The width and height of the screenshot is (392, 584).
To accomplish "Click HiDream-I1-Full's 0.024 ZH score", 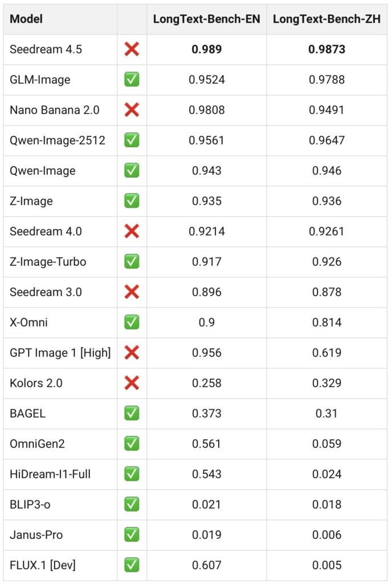I will tap(326, 474).
